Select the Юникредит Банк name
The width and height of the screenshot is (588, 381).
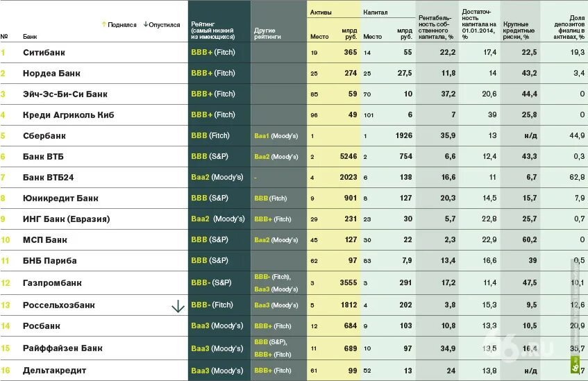60,198
